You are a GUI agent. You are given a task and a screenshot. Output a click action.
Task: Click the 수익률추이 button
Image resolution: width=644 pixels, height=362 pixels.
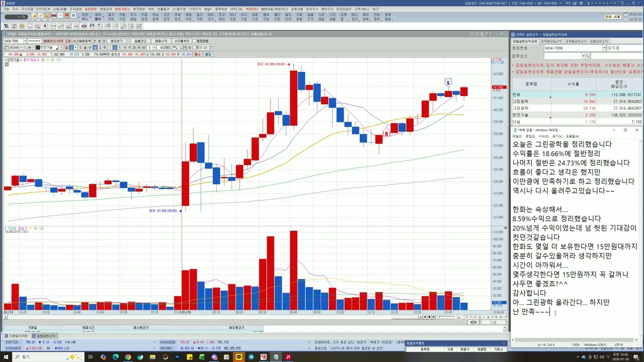click(x=182, y=41)
